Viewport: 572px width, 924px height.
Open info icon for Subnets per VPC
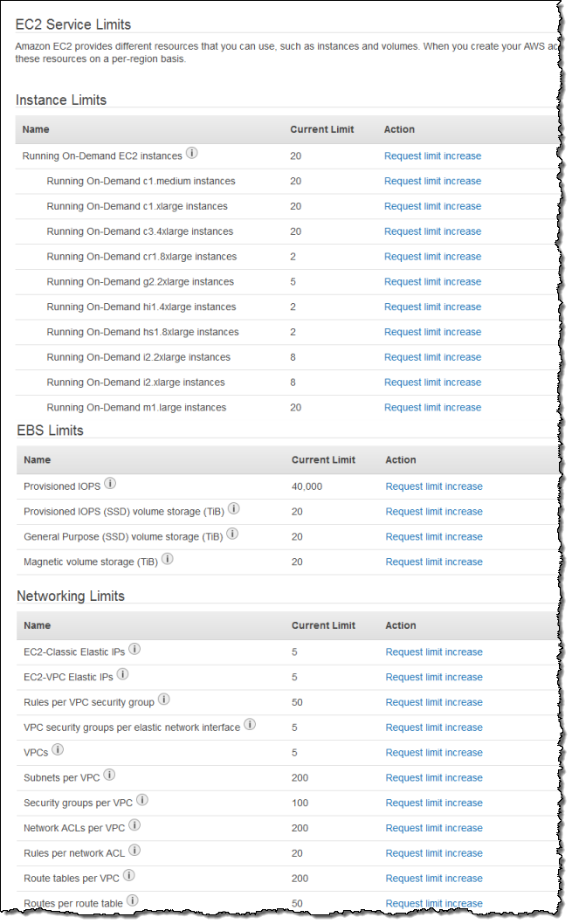tap(109, 776)
